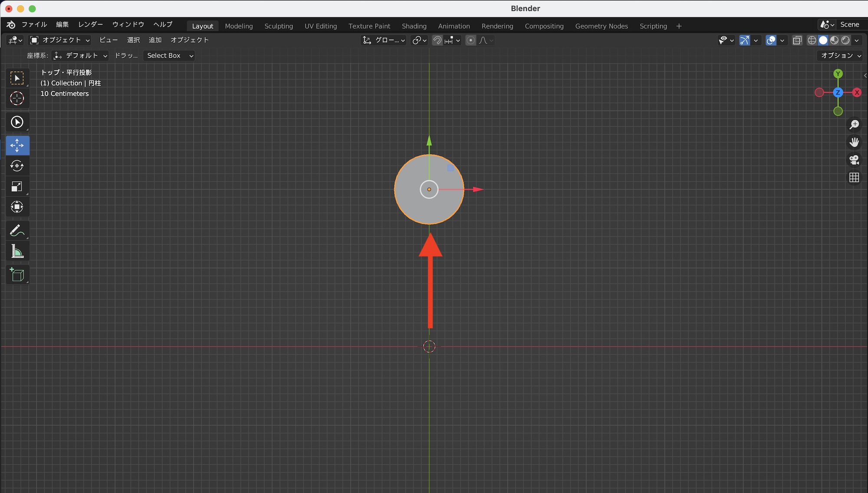
Task: Switch to the Sculpting workspace tab
Action: click(279, 26)
